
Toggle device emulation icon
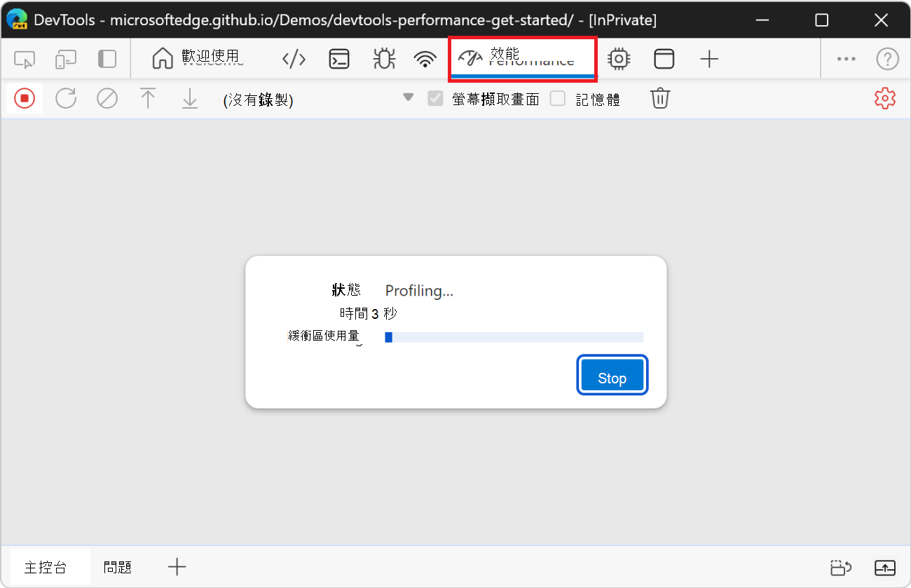(x=66, y=60)
